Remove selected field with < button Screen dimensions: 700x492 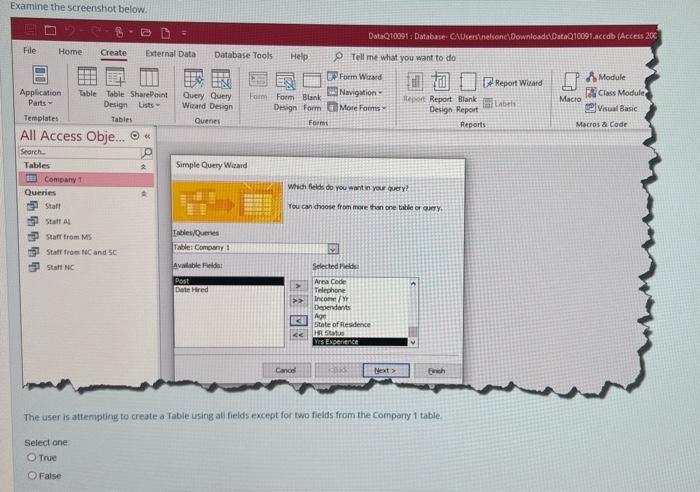click(x=298, y=320)
